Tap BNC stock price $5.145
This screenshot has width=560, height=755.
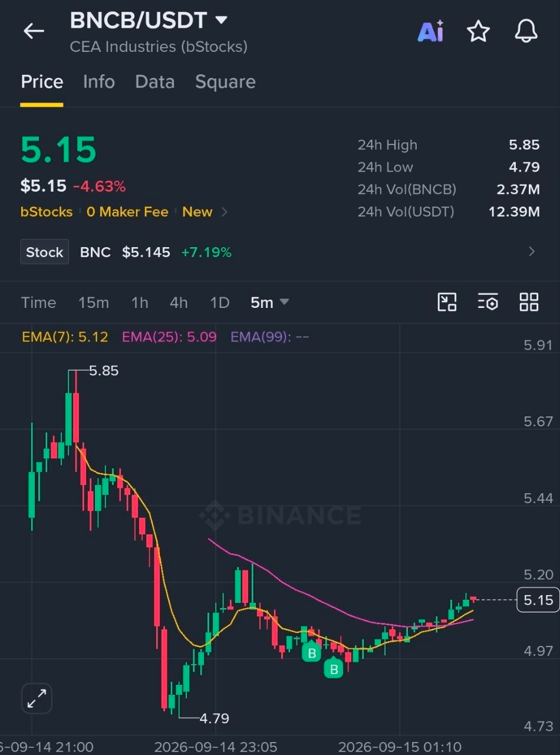coord(146,252)
